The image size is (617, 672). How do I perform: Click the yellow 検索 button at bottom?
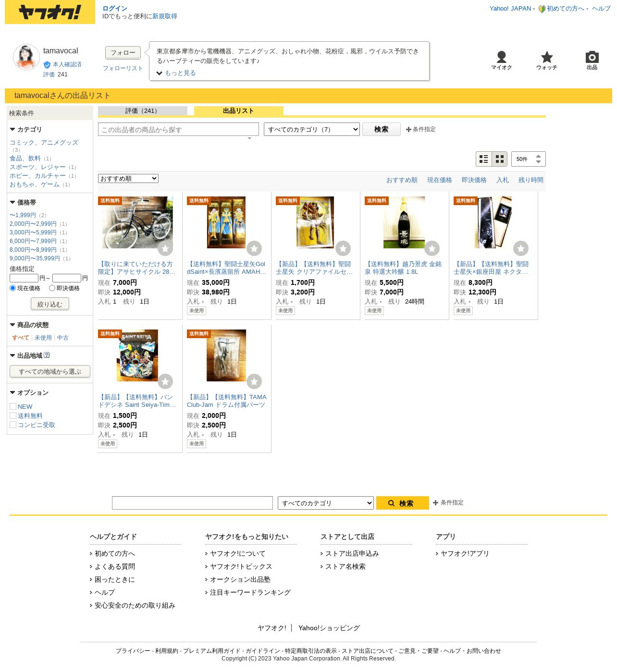(x=403, y=503)
